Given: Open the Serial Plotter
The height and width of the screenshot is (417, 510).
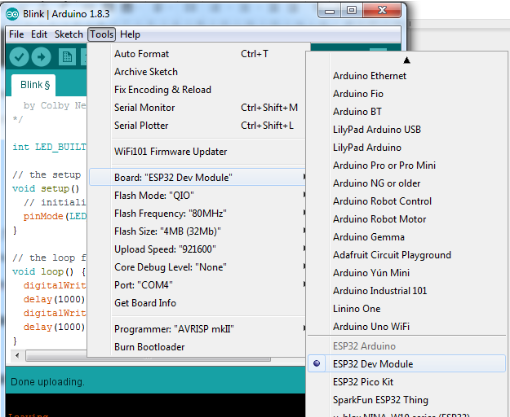Looking at the screenshot, I should coord(197,126).
